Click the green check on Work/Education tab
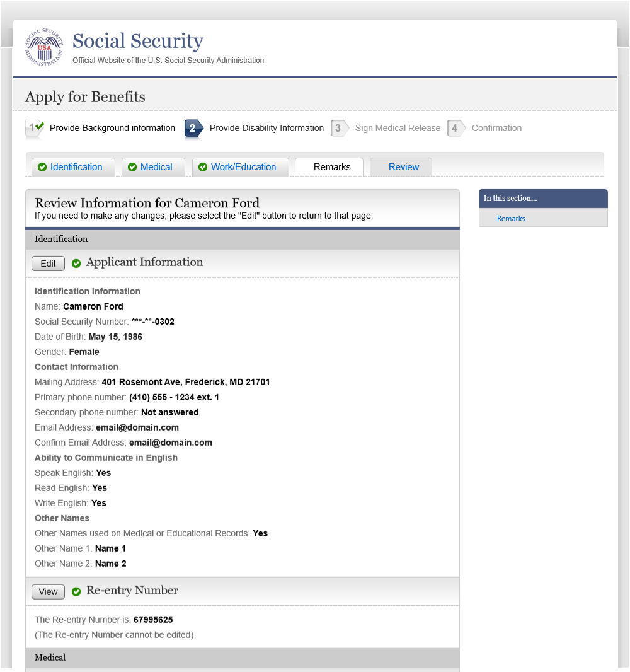This screenshot has width=630, height=672. click(x=203, y=167)
